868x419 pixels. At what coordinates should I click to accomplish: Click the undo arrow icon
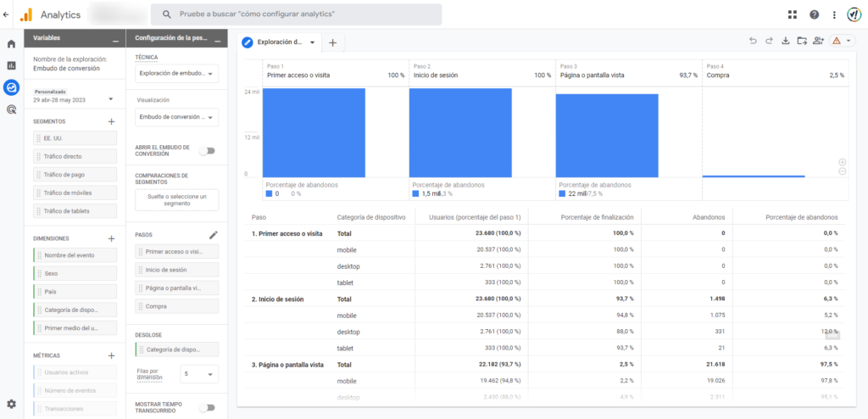tap(753, 41)
